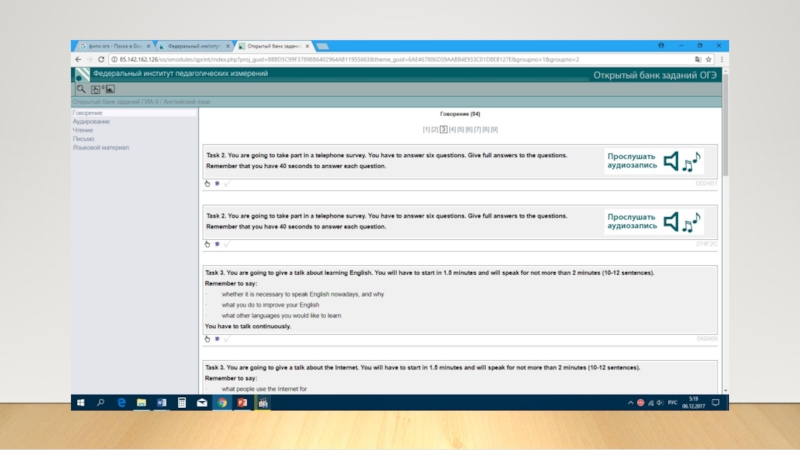800x450 pixels.
Task: Play the audio in the first Task 2 block
Action: point(654,161)
